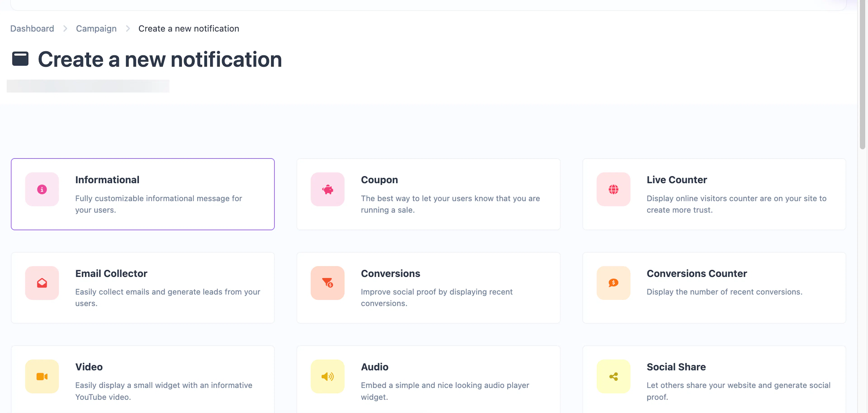The height and width of the screenshot is (413, 868).
Task: Click 'Fully customizable informational message' description
Action: coord(158,204)
